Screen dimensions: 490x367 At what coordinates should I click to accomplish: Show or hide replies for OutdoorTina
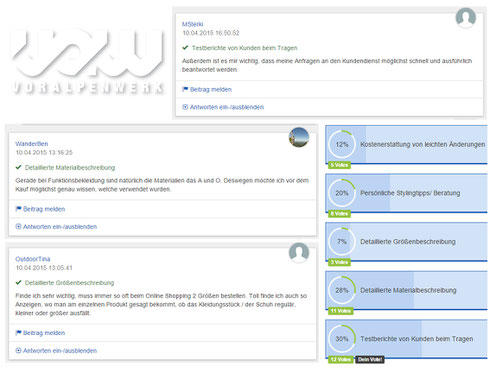pos(56,351)
